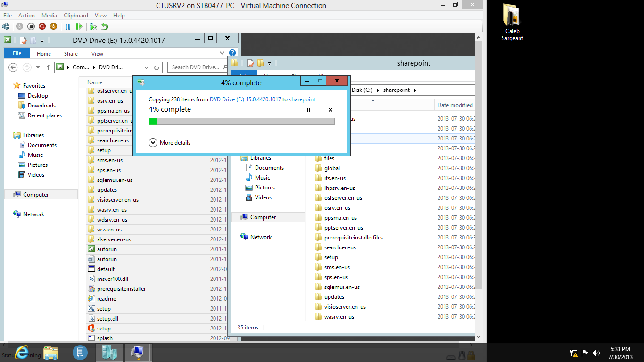644x362 pixels.
Task: Open Internet Explorer from the taskbar
Action: 22,352
